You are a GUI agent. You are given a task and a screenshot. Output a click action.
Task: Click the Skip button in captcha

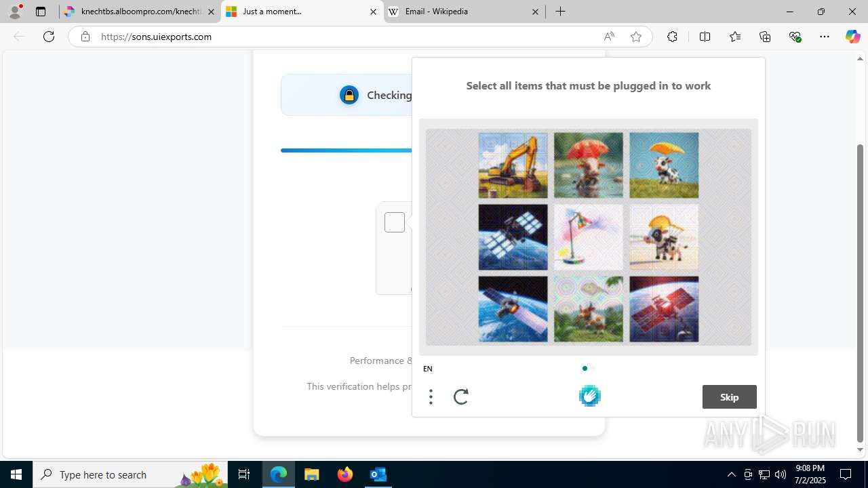(x=729, y=397)
